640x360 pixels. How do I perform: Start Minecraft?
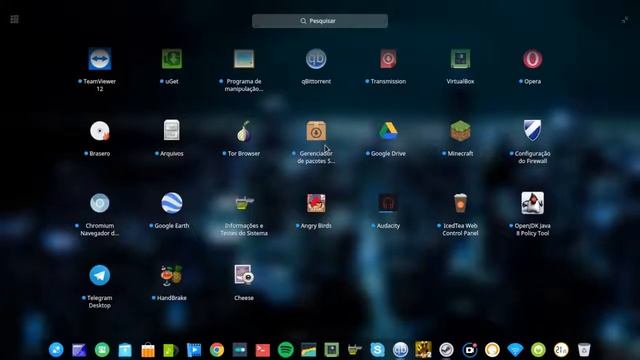[x=460, y=131]
